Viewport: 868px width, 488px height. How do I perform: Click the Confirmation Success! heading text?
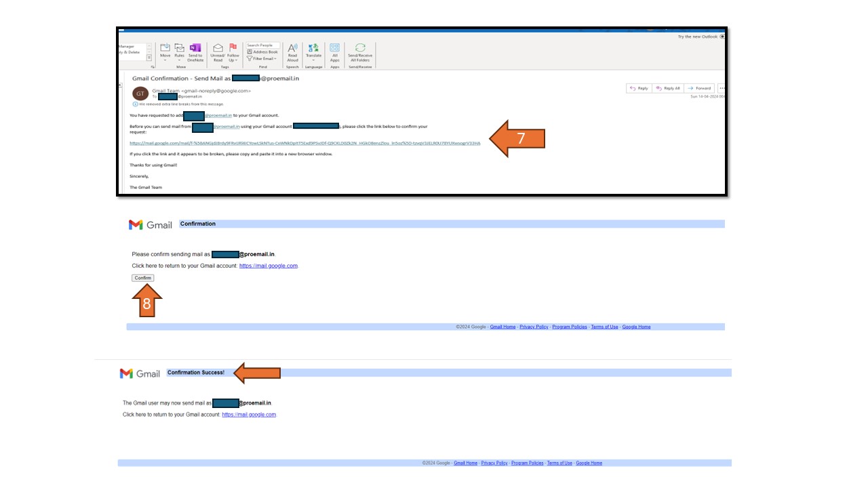coord(196,373)
